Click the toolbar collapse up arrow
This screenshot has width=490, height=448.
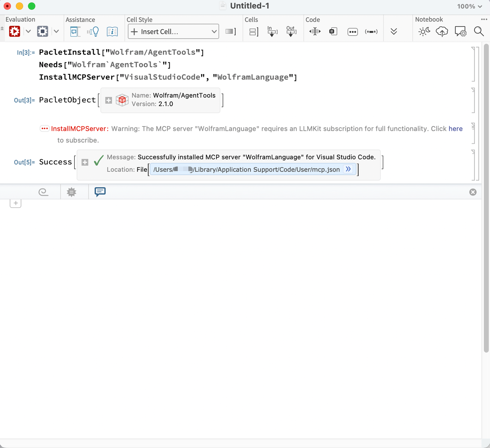click(x=2, y=29)
